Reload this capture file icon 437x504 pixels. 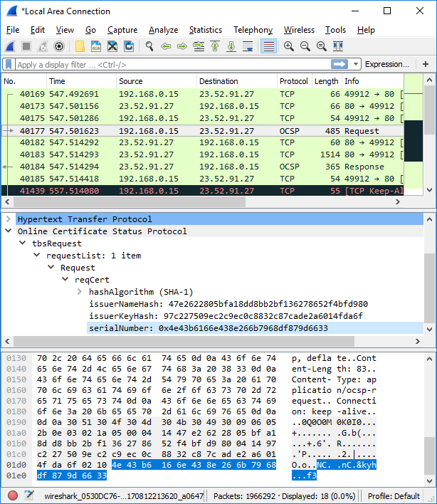click(129, 46)
